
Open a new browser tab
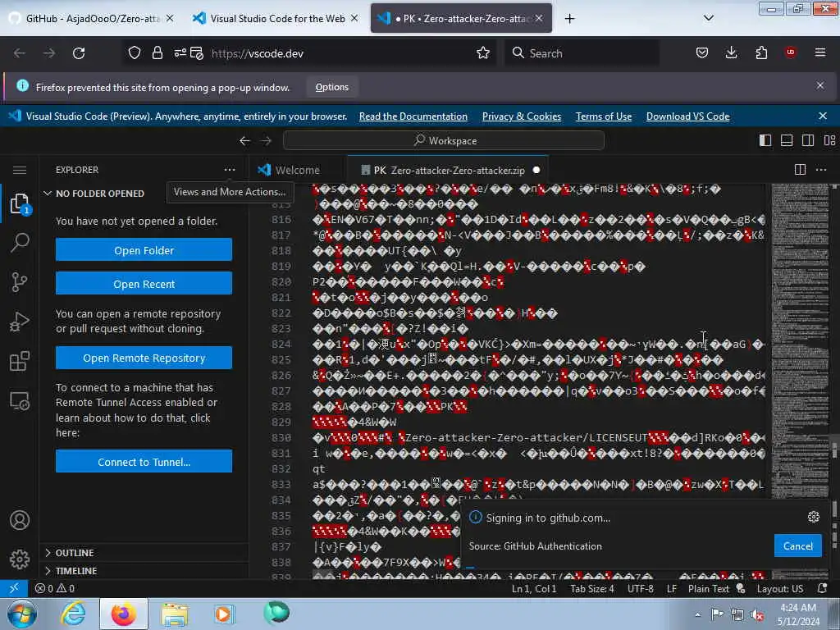pyautogui.click(x=570, y=19)
